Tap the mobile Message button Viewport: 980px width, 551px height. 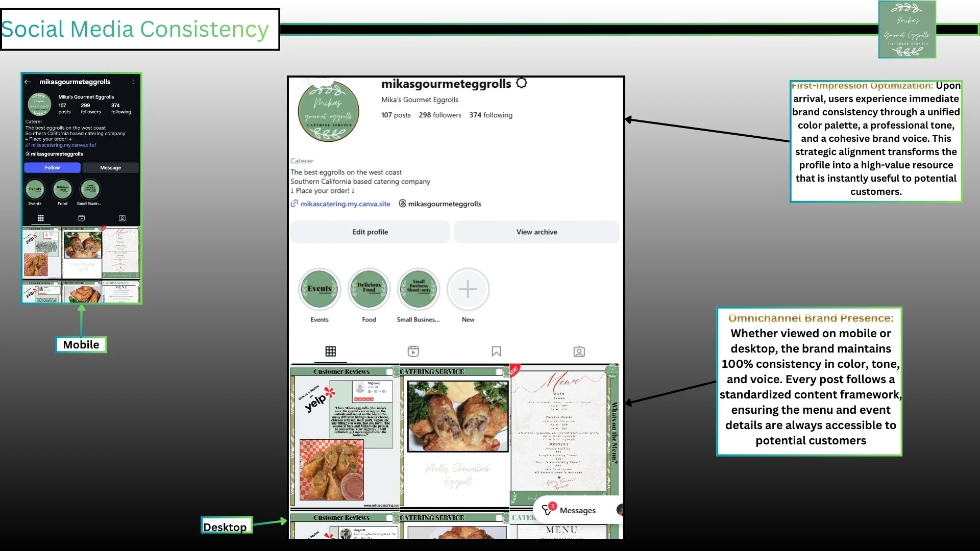[x=110, y=168]
